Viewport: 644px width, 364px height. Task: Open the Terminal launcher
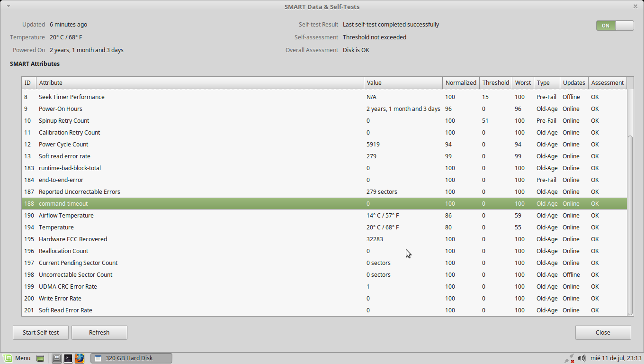click(x=68, y=358)
